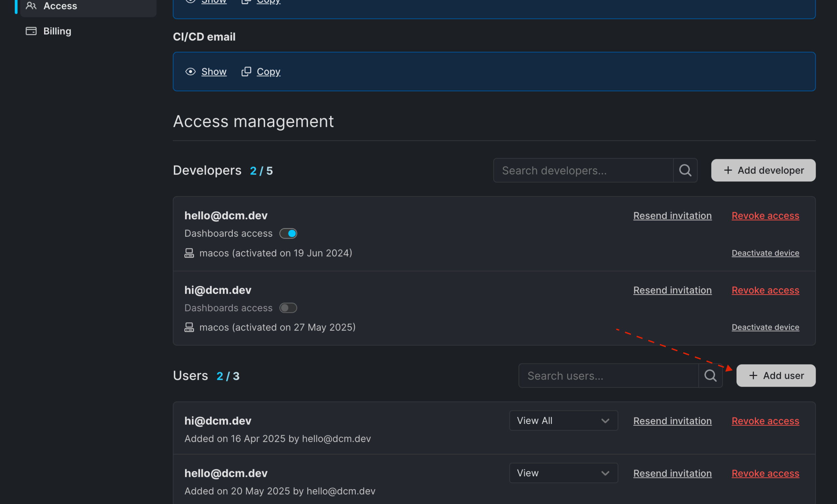Screen dimensions: 837x504
Task: Click the copy icon in CI/CD email box
Action: pos(246,72)
